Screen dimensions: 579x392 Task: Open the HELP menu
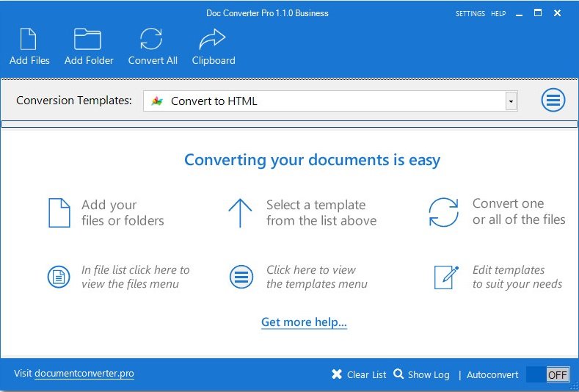pyautogui.click(x=498, y=14)
